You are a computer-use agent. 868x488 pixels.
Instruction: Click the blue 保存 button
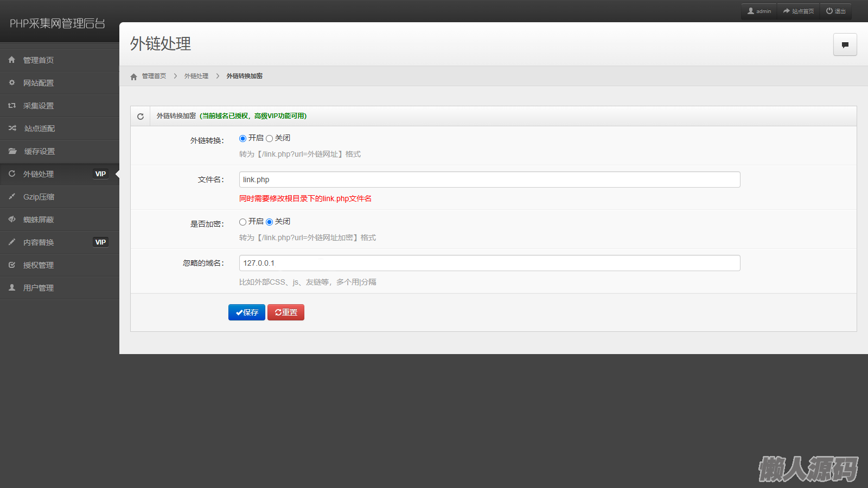[247, 312]
